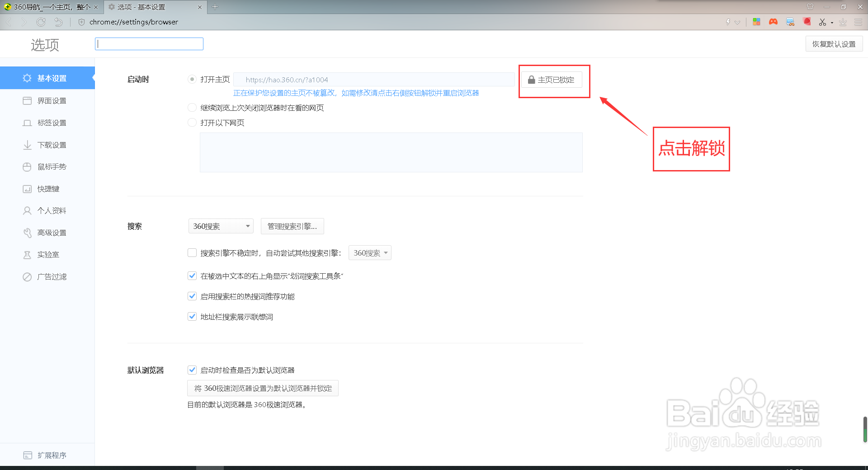The height and width of the screenshot is (470, 868).
Task: Click the 恢复默认设置 button
Action: point(834,44)
